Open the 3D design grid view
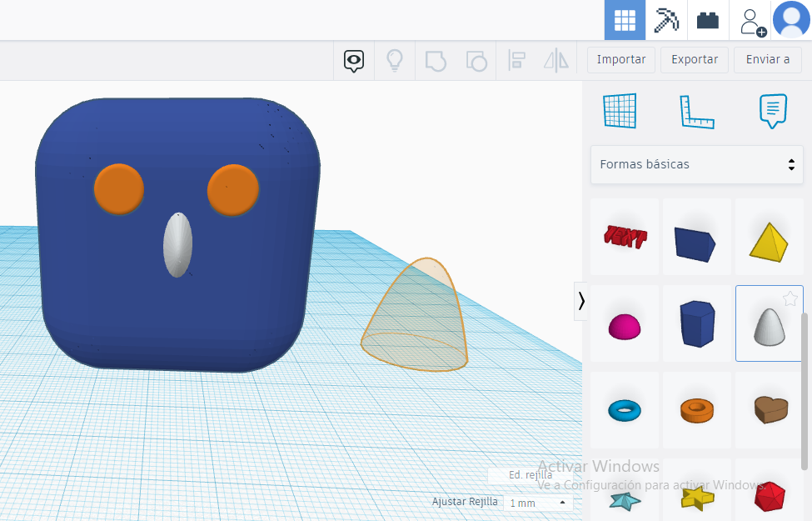Viewport: 812px width, 521px height. tap(625, 20)
